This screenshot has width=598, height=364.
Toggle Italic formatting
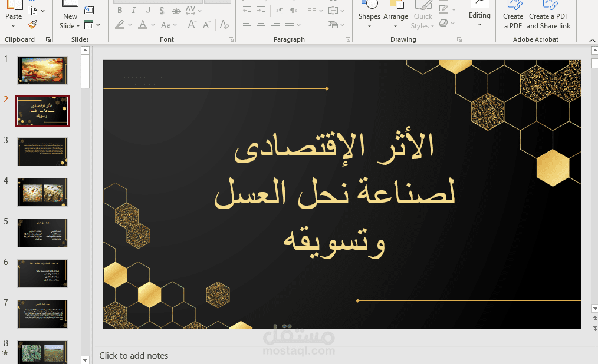(133, 11)
